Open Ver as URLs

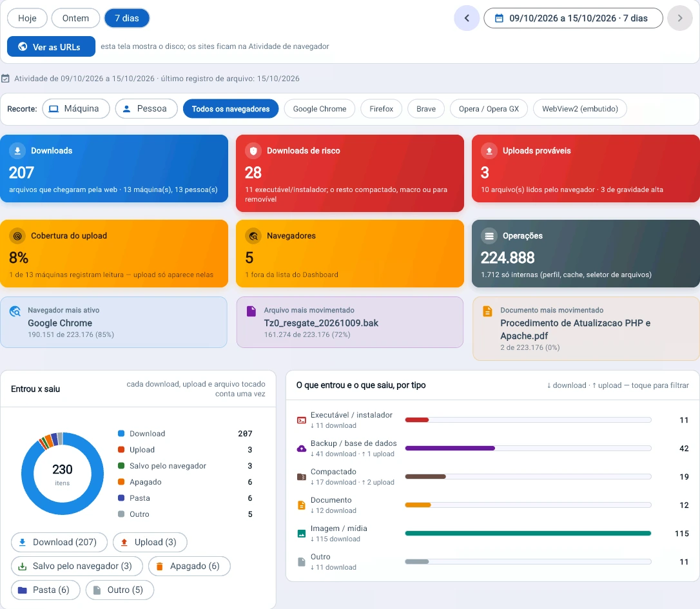[52, 46]
